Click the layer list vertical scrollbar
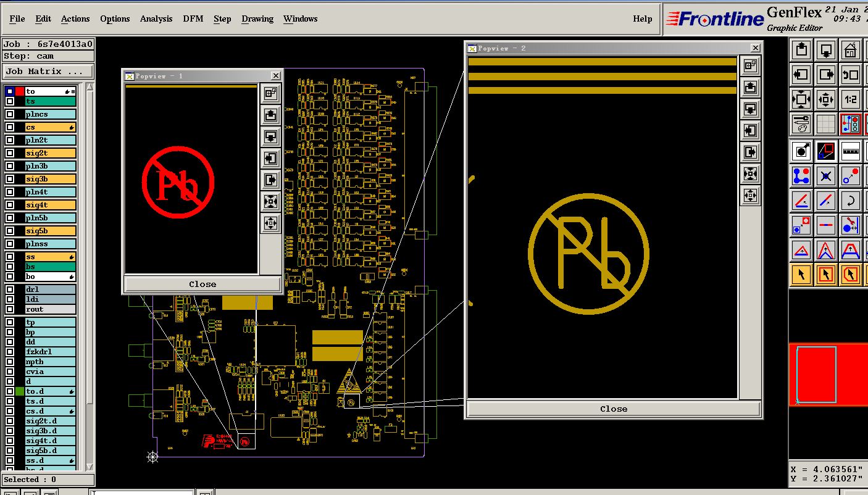The image size is (868, 495). (90, 277)
